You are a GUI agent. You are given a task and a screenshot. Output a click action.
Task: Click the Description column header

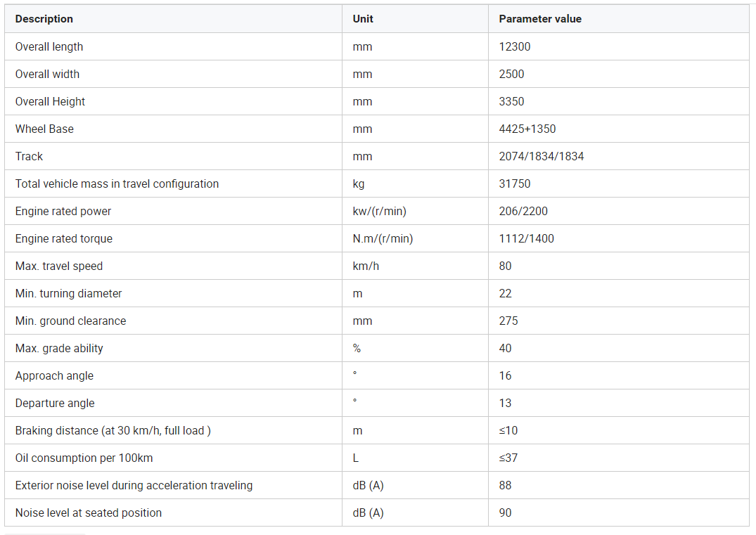tap(44, 19)
